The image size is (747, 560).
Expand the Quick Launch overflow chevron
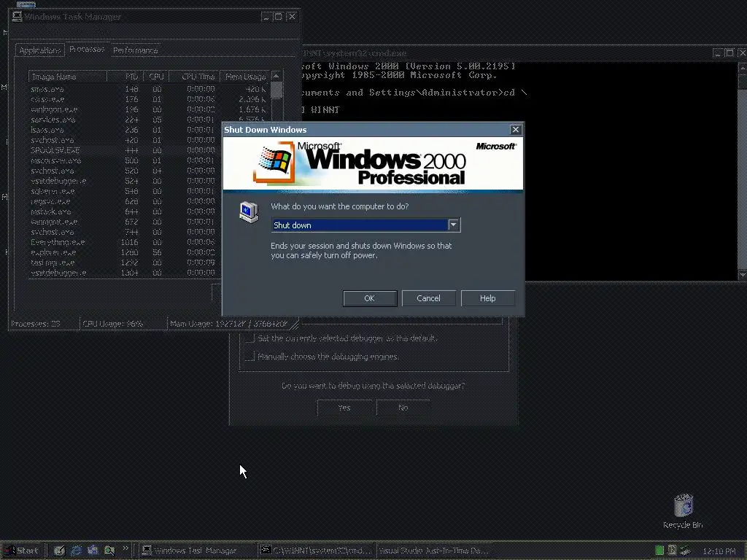click(x=125, y=548)
